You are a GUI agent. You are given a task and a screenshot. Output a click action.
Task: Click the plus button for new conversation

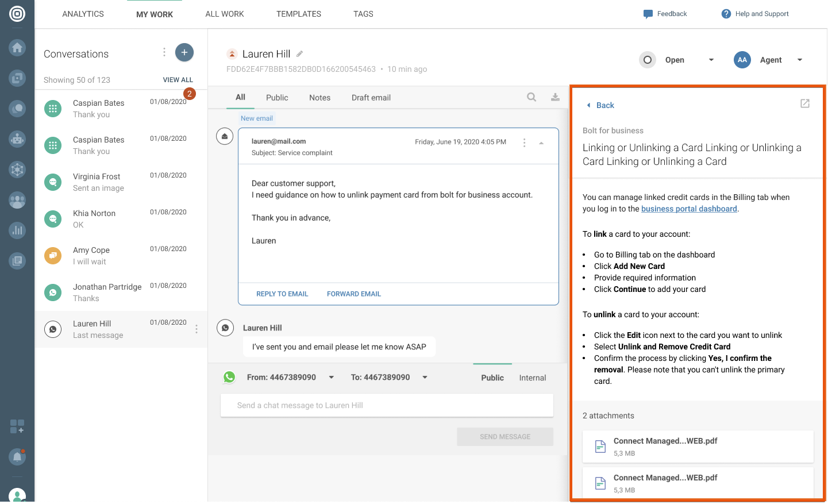184,52
